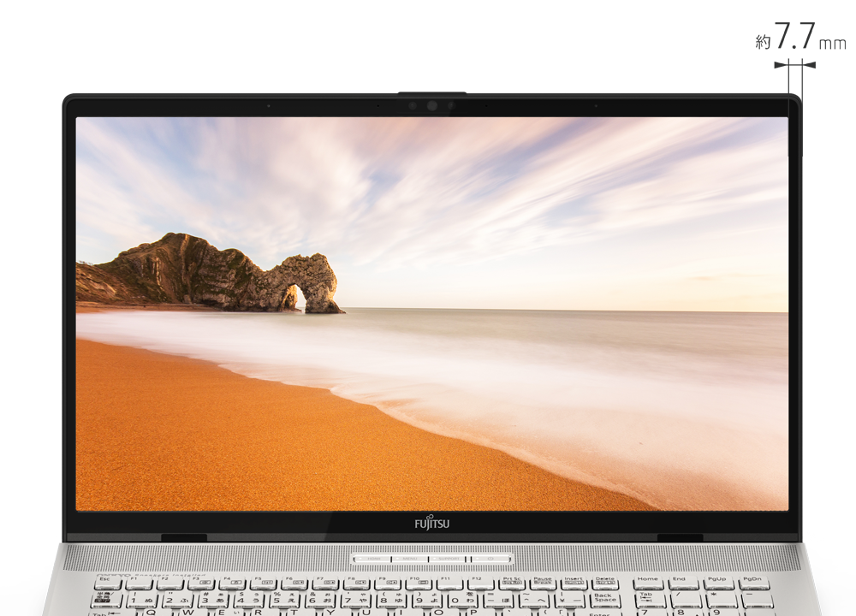Toggle the power button on the top strip
856x616 pixels.
[x=490, y=559]
